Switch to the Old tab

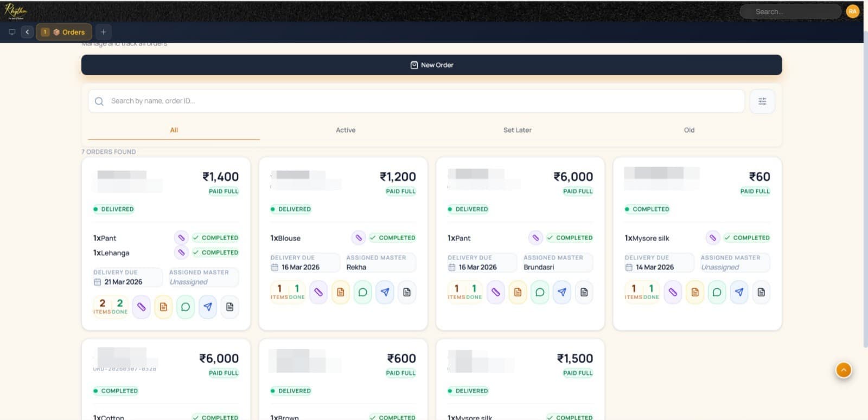click(x=689, y=130)
